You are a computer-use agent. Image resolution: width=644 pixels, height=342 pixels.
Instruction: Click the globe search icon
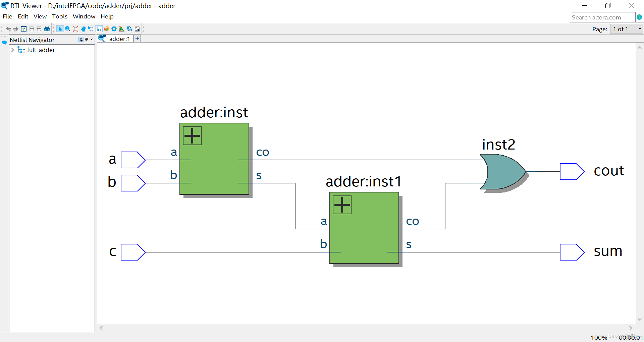coord(639,17)
